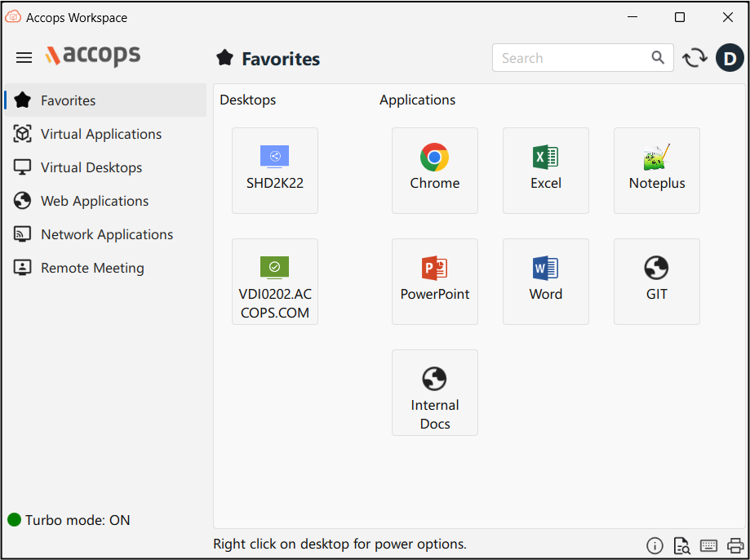The height and width of the screenshot is (560, 750).
Task: Launch the Chrome application
Action: [435, 171]
